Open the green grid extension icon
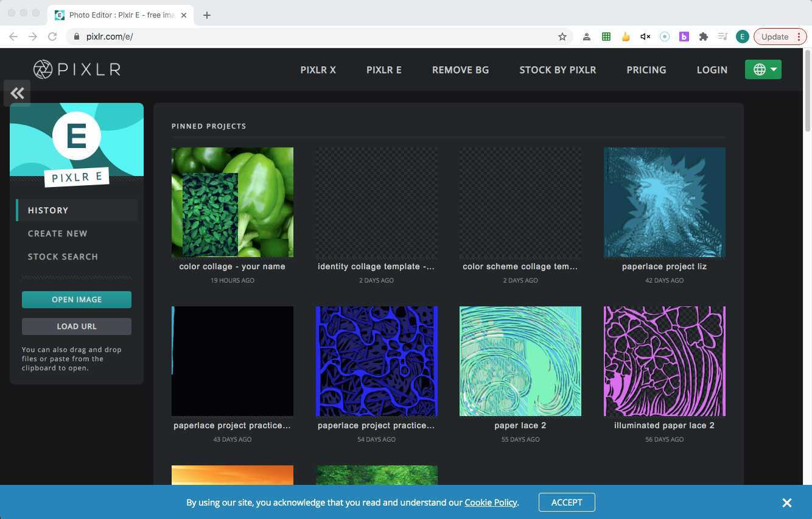The height and width of the screenshot is (519, 812). tap(606, 37)
